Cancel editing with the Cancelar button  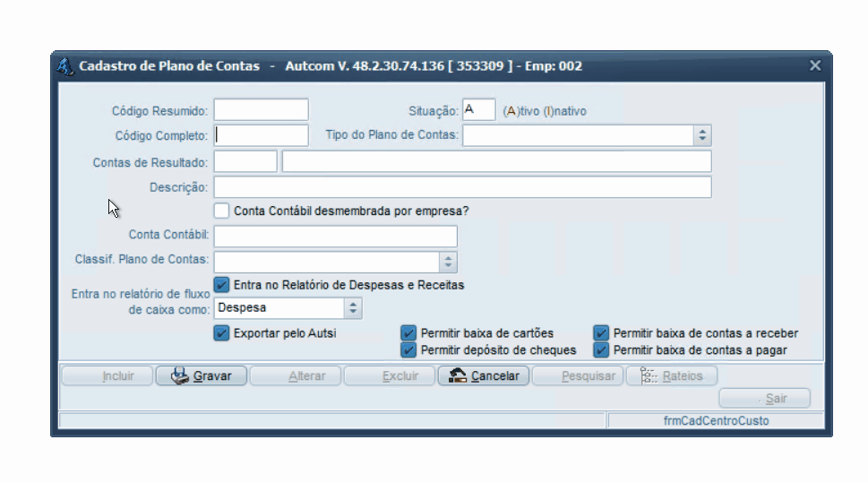click(x=484, y=376)
